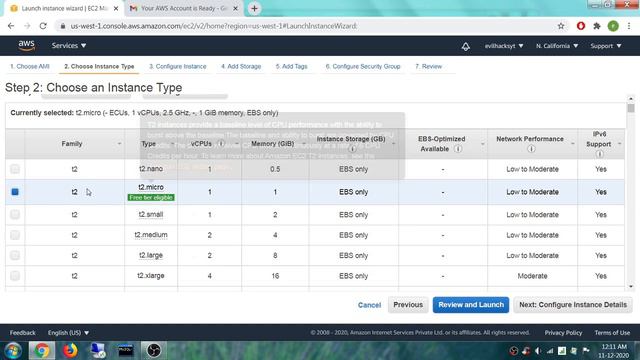This screenshot has width=640, height=360.
Task: Go to step 4 Add Storage
Action: (x=241, y=67)
